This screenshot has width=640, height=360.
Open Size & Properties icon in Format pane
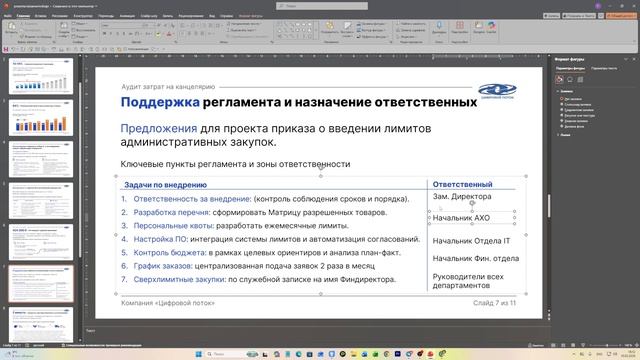580,80
